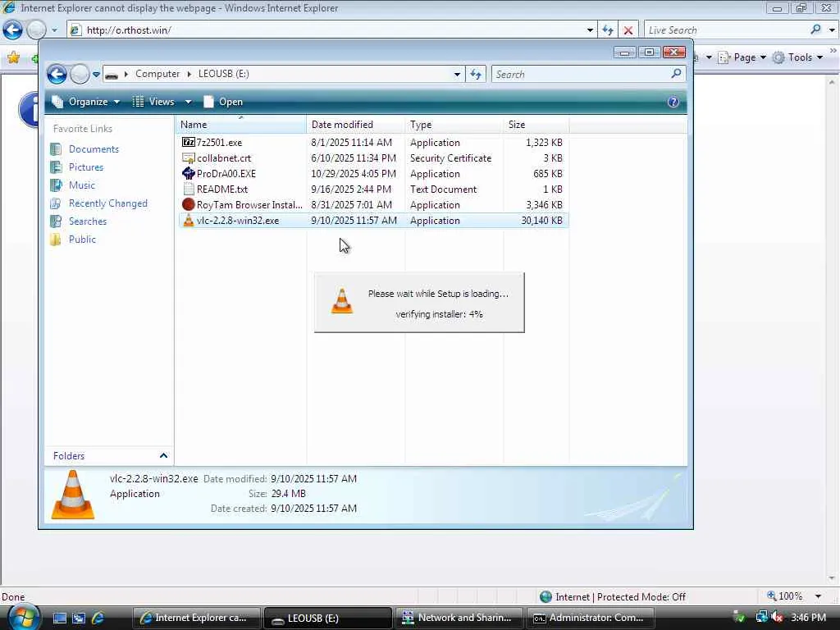Open the Windows Start orb

click(x=24, y=618)
